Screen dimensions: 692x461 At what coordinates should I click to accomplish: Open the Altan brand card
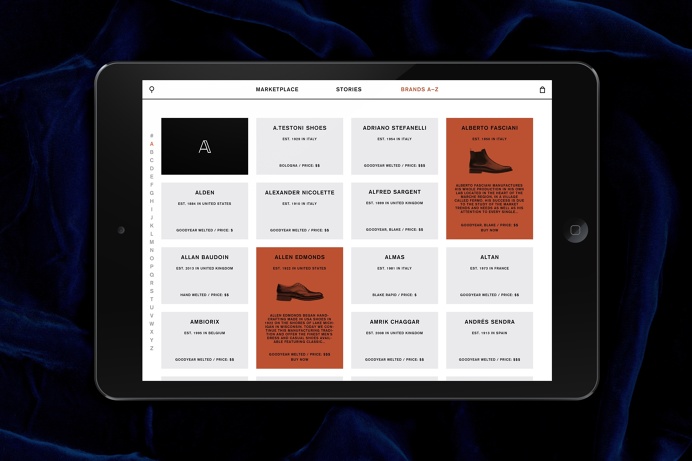(x=489, y=275)
